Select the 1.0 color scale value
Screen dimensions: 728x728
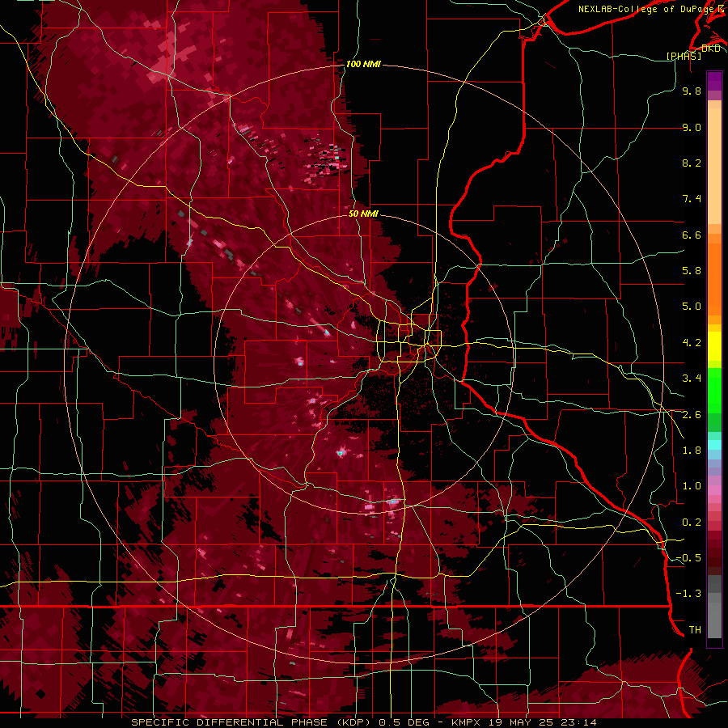[x=692, y=486]
